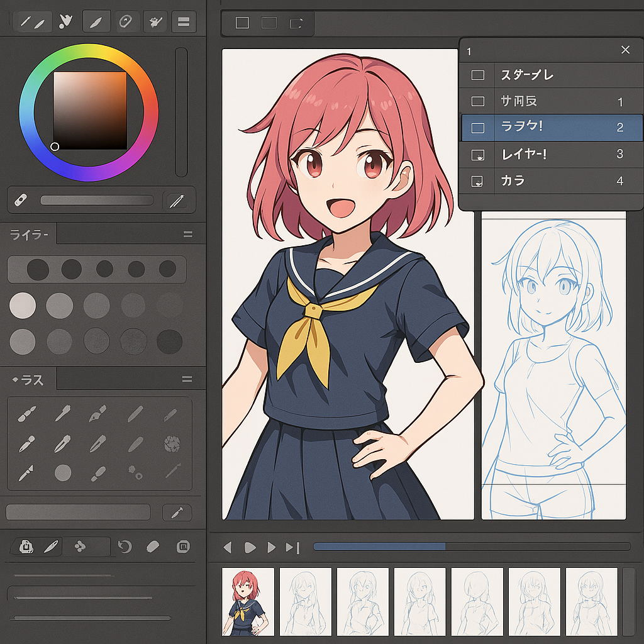The width and height of the screenshot is (644, 644).
Task: Click the flower icon in the bottom toolbar
Action: click(x=80, y=547)
